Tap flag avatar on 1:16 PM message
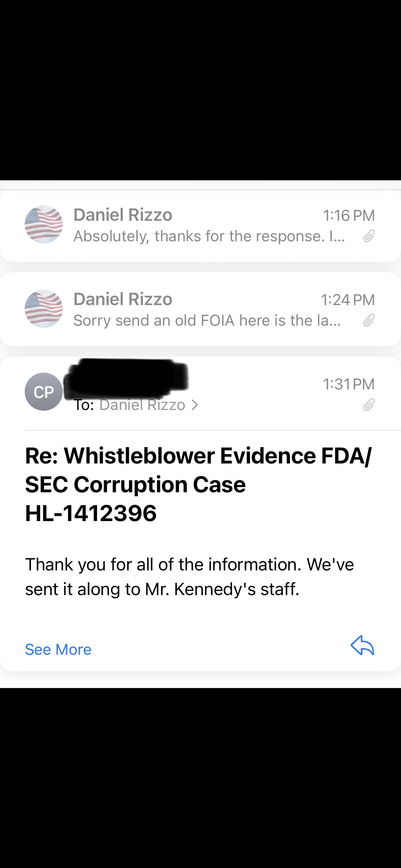The height and width of the screenshot is (868, 401). pos(44,224)
